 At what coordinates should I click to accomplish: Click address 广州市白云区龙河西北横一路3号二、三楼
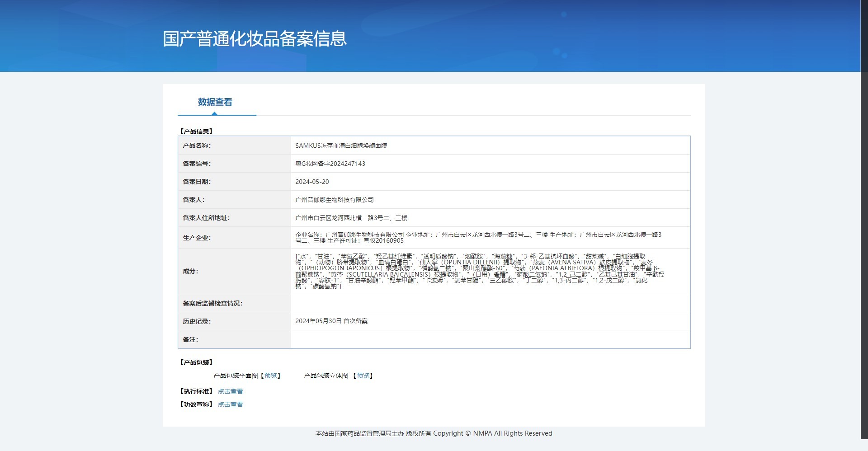click(351, 218)
